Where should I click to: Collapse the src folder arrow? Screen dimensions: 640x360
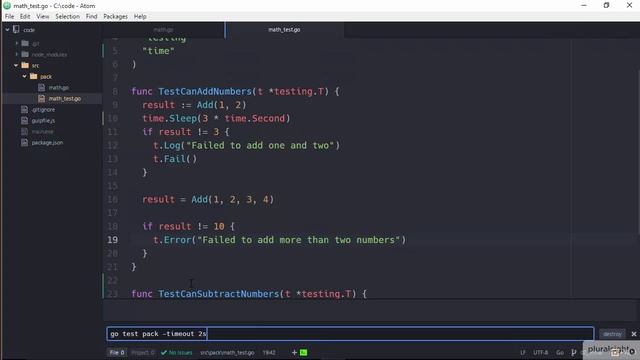click(16, 65)
